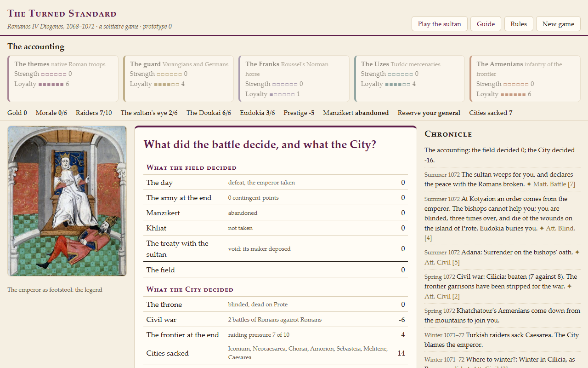The width and height of the screenshot is (588, 368).
Task: Select The guard contingent card
Action: [x=178, y=79]
